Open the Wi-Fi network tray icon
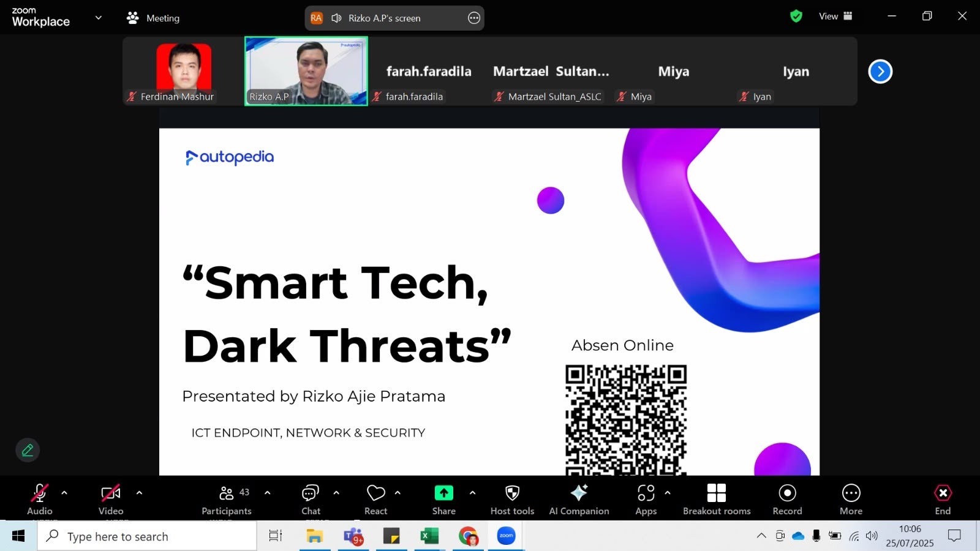 [854, 536]
